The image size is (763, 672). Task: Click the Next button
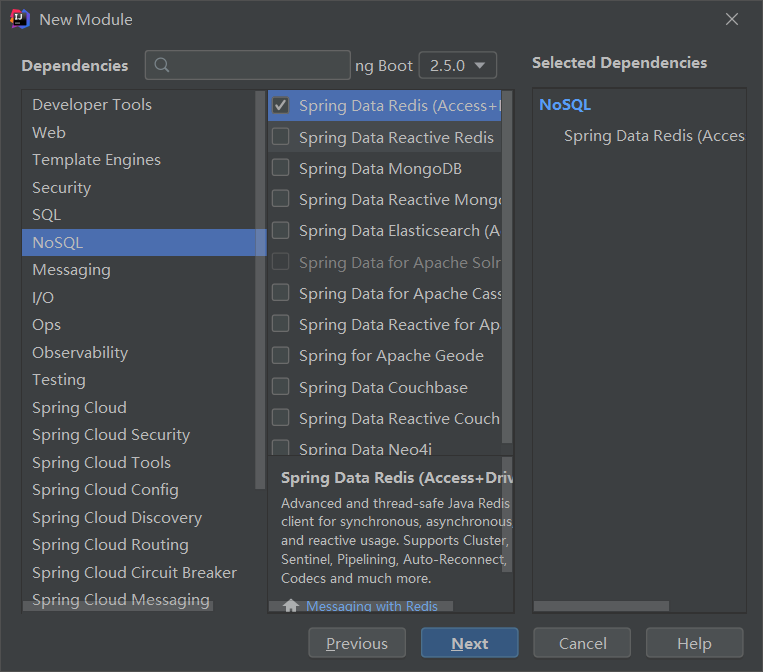(469, 643)
